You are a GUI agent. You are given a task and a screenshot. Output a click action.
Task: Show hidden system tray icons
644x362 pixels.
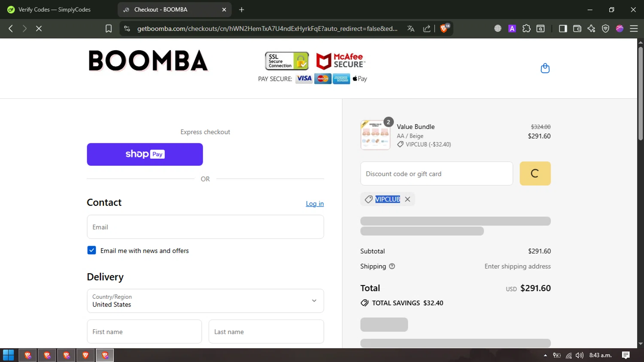545,355
